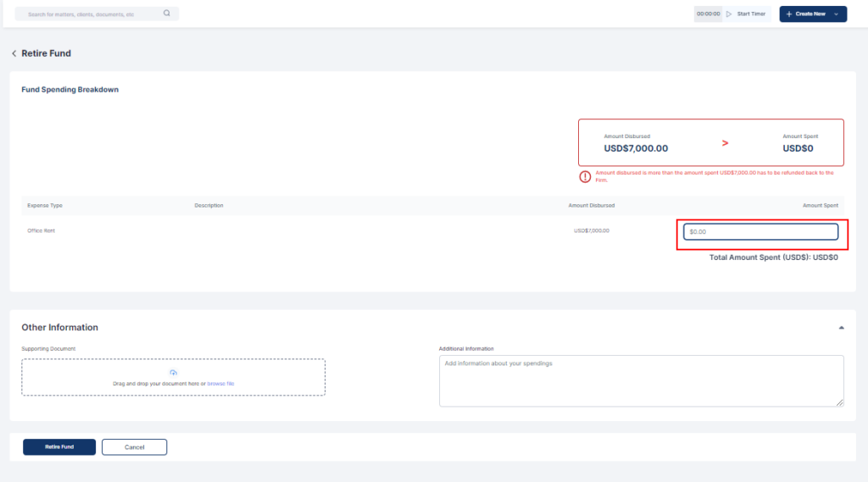Click the Start Timer label
The image size is (868, 482).
point(750,14)
